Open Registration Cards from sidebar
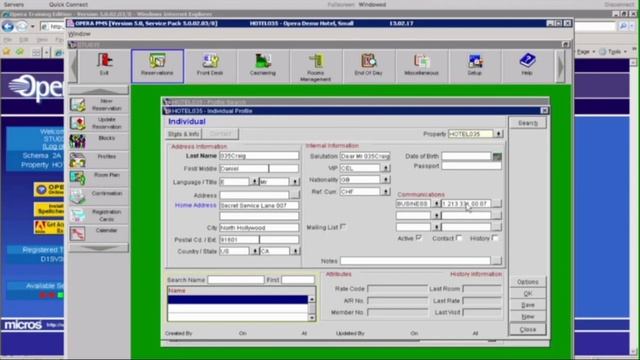 98,216
